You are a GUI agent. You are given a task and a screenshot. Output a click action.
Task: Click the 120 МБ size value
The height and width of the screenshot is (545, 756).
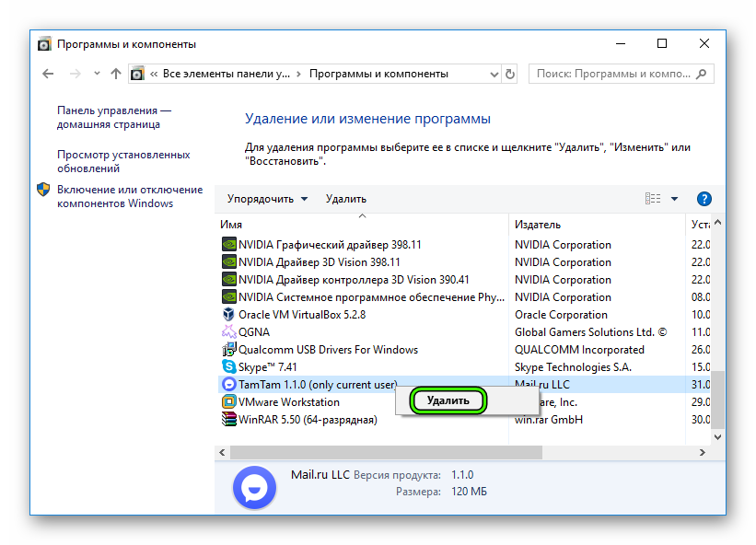point(469,492)
